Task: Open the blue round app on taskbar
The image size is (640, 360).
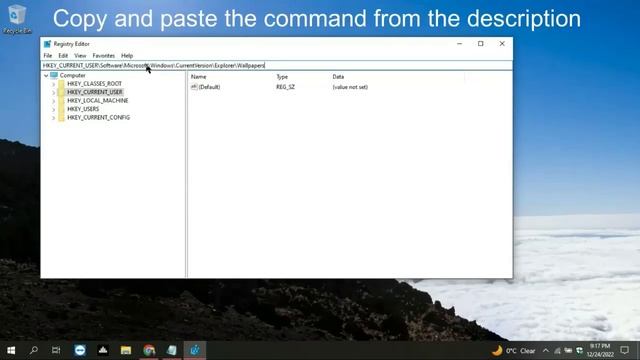Action: coord(80,350)
